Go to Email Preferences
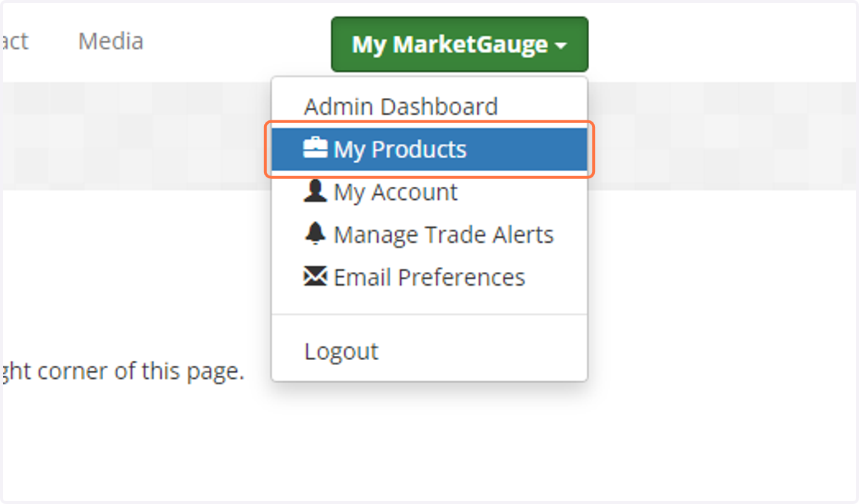The height and width of the screenshot is (504, 859). click(x=429, y=277)
